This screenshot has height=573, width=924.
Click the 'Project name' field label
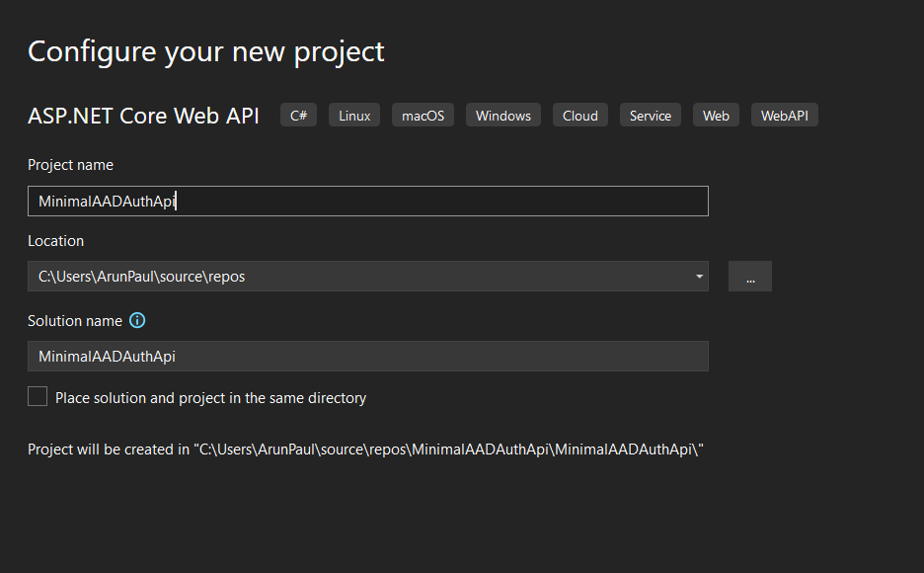coord(70,165)
